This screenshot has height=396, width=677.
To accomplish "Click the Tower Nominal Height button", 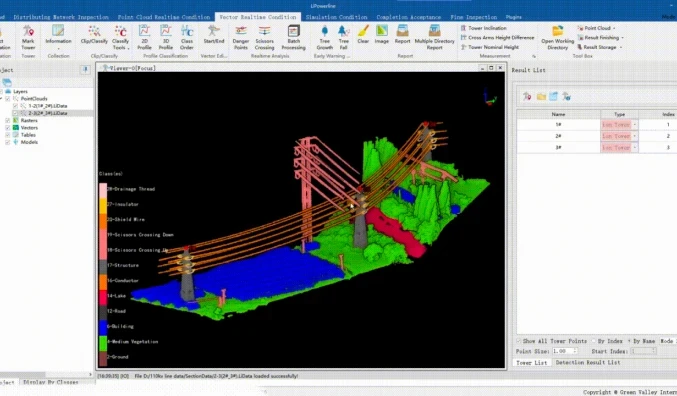I will click(490, 47).
